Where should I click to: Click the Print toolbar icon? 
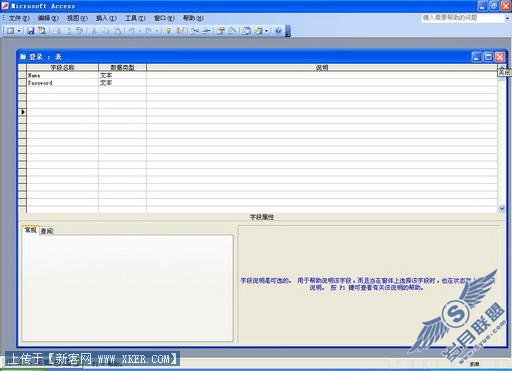click(57, 31)
